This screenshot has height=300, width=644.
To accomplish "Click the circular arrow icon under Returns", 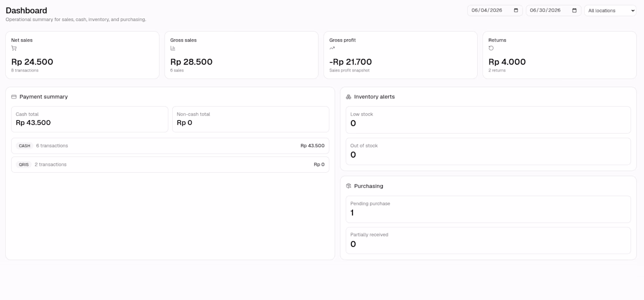I will pyautogui.click(x=491, y=48).
